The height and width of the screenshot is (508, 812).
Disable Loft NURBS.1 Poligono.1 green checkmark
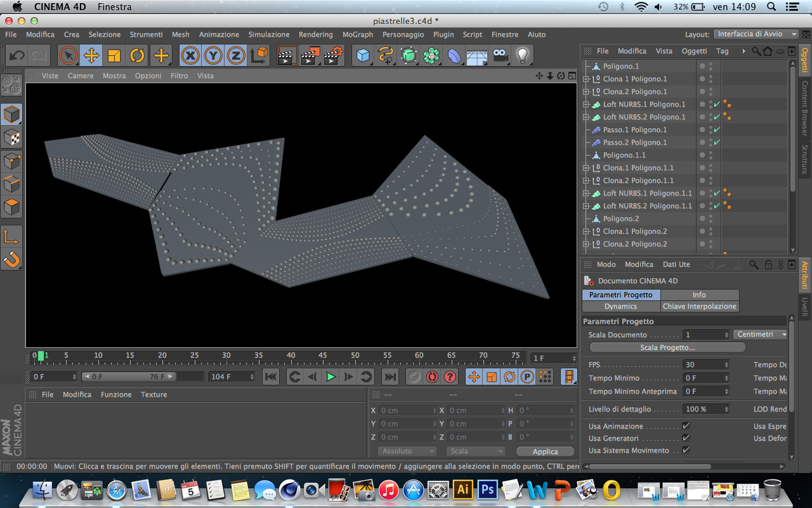717,104
